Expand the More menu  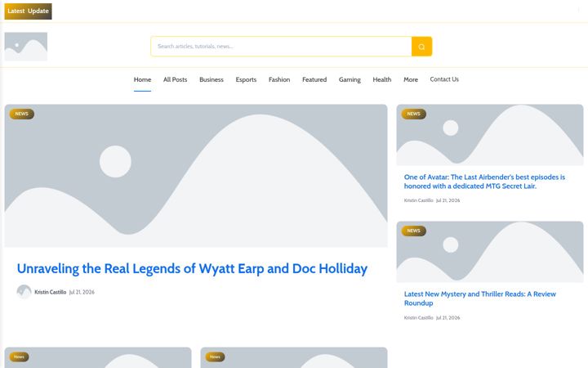click(411, 79)
